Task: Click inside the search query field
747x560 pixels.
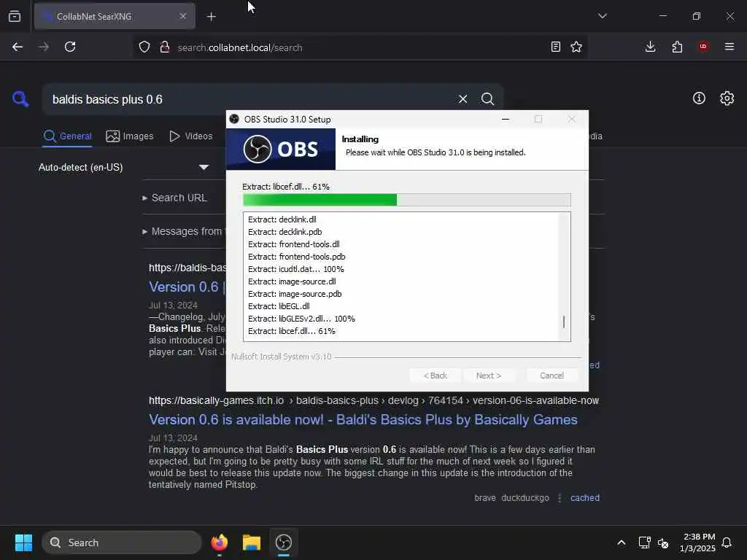Action: coord(248,99)
